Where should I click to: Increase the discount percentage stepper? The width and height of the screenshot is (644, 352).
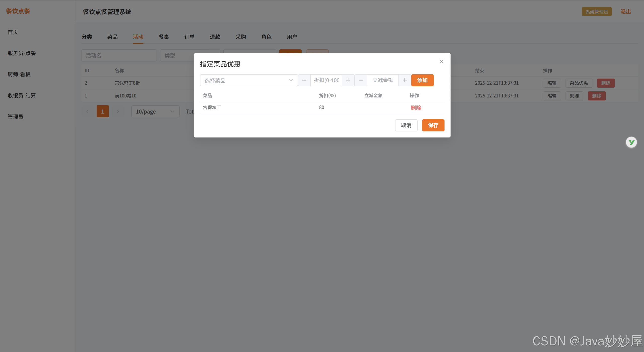click(348, 80)
